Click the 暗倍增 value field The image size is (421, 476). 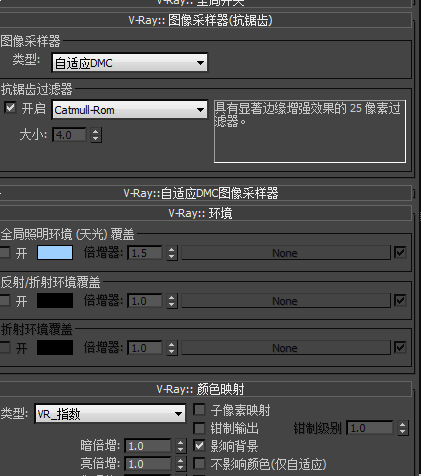148,446
